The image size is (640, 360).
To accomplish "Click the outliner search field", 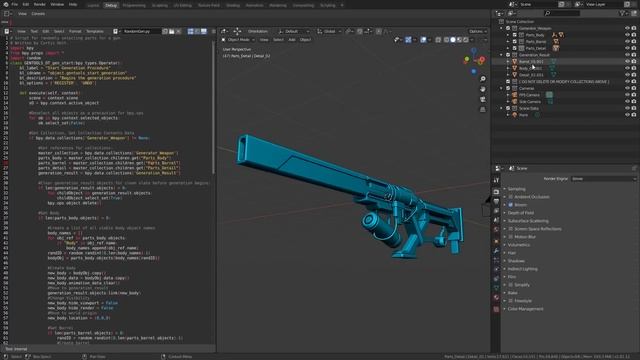I will click(x=562, y=13).
